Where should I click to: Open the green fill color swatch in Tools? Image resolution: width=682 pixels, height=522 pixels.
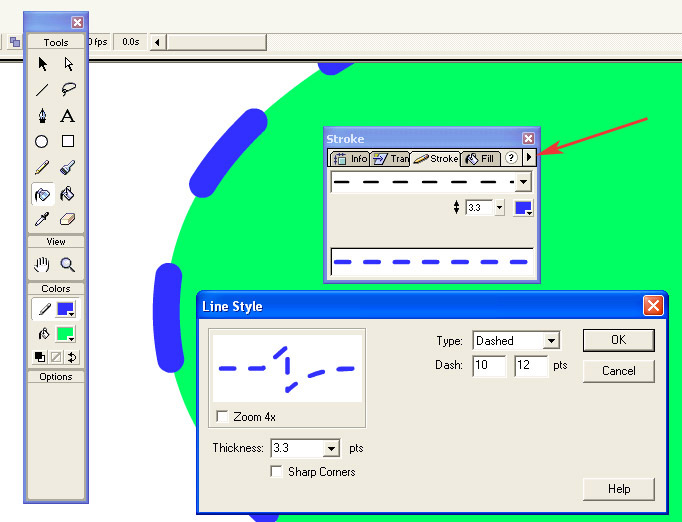(66, 335)
